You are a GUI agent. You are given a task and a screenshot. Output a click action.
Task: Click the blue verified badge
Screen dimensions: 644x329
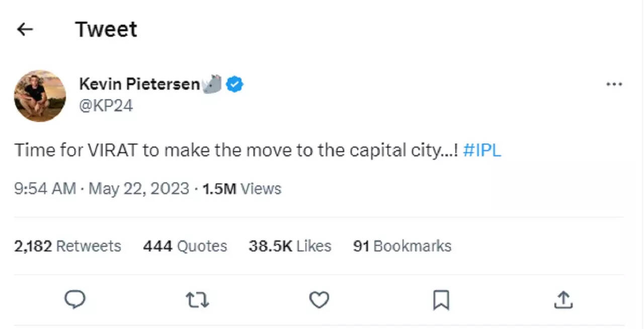[x=234, y=85]
